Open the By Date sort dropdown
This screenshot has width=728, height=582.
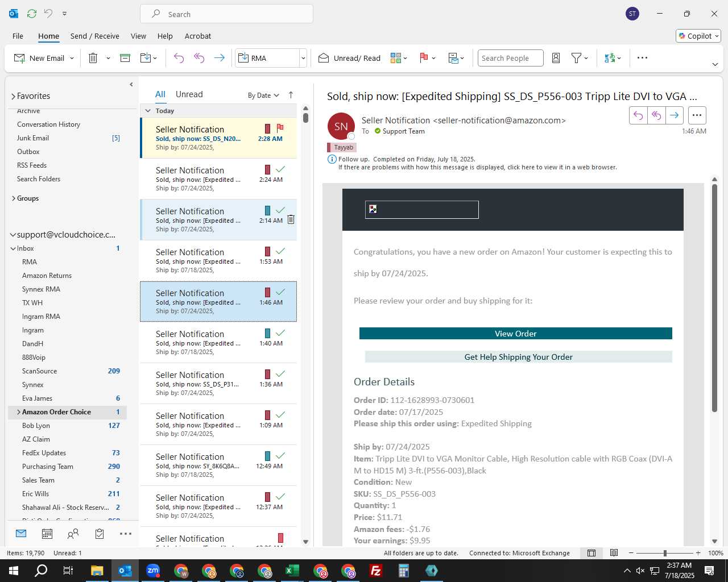pyautogui.click(x=263, y=95)
